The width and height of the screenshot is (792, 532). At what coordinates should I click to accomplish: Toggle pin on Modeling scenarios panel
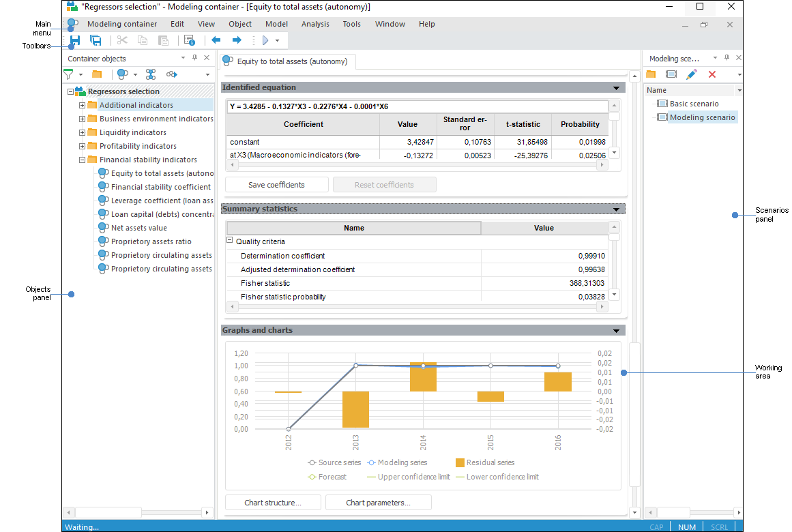click(727, 59)
